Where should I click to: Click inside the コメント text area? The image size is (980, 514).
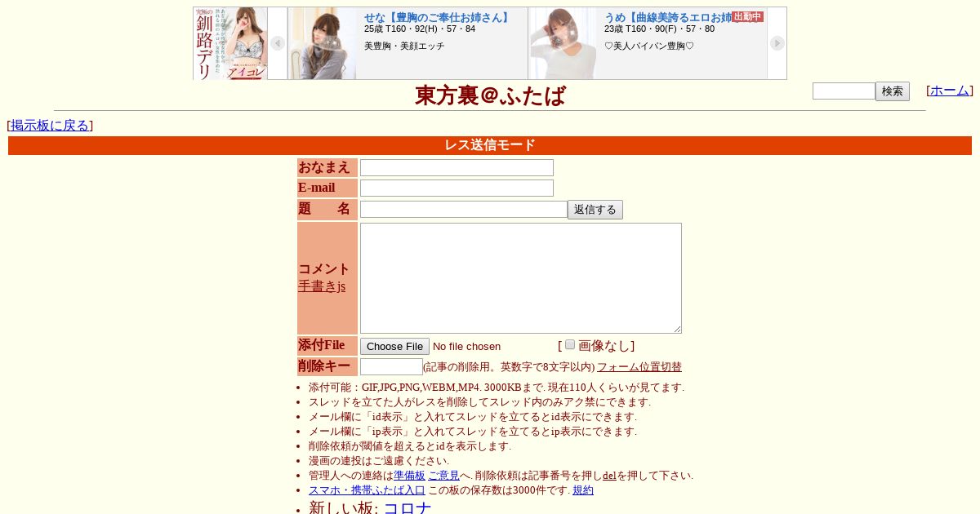(521, 278)
